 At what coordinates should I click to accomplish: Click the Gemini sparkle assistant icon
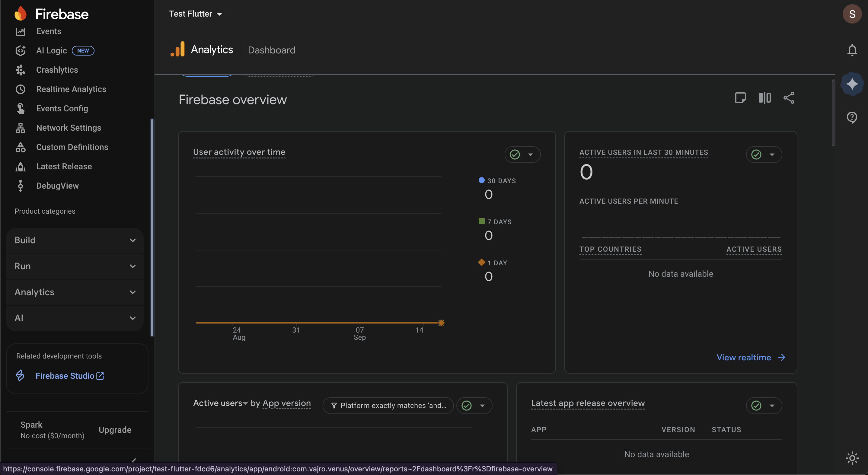click(x=852, y=84)
